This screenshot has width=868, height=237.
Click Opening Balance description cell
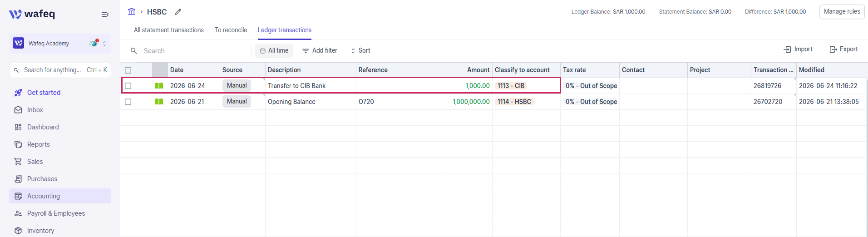click(x=311, y=102)
